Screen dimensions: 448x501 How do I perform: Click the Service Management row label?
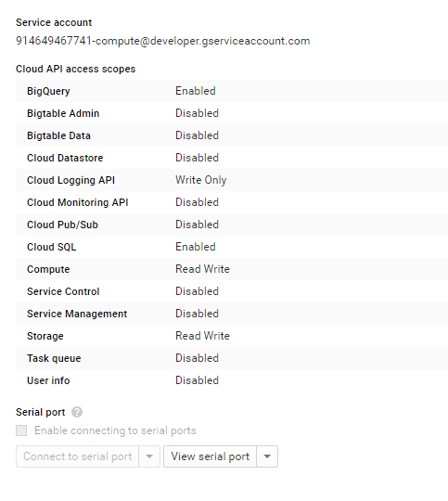pyautogui.click(x=77, y=314)
